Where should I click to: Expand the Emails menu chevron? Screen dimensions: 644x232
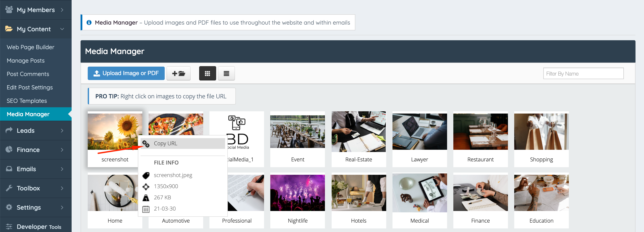pyautogui.click(x=62, y=169)
